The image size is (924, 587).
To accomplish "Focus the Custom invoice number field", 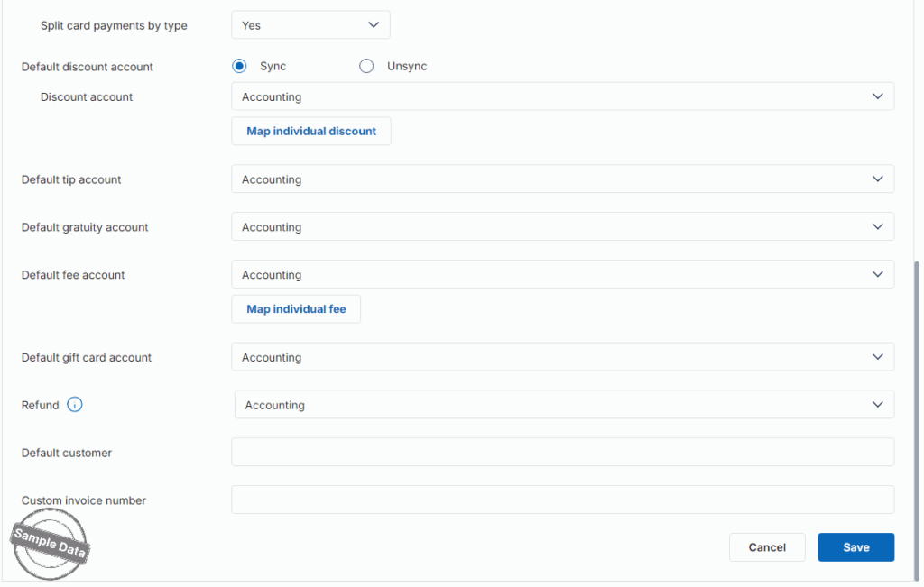I will pyautogui.click(x=562, y=500).
